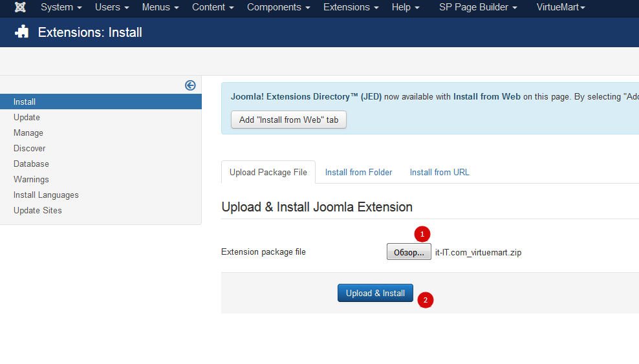Viewport: 639px width, 364px height.
Task: Open the VirtueMart menu
Action: (561, 7)
